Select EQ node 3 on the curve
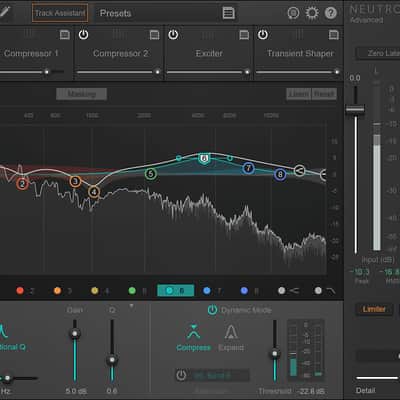The image size is (400, 400). click(x=75, y=181)
